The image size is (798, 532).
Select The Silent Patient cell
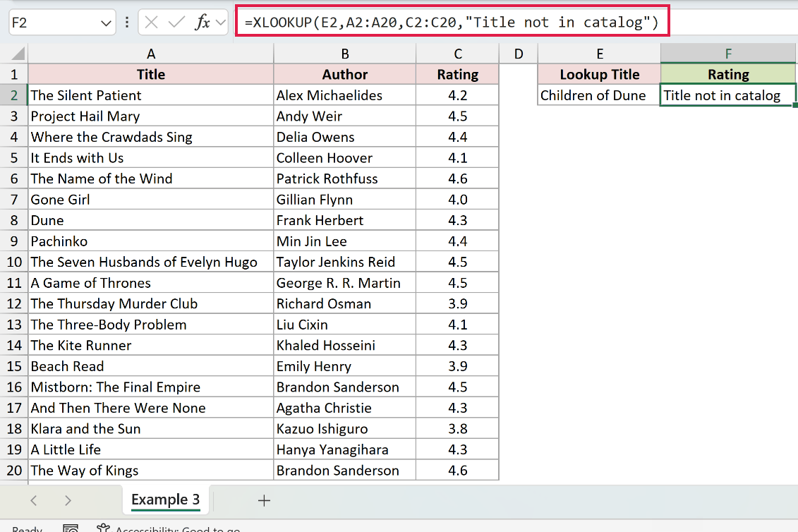151,95
